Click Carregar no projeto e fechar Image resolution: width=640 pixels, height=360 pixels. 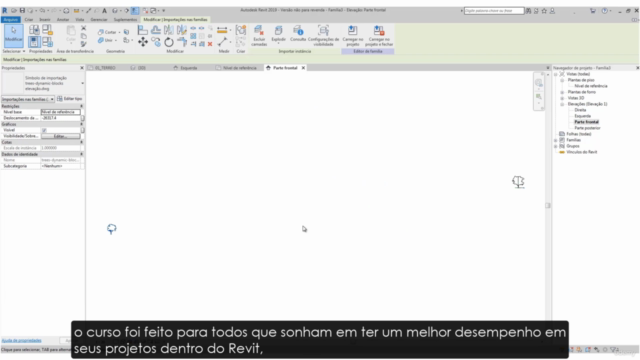coord(379,35)
